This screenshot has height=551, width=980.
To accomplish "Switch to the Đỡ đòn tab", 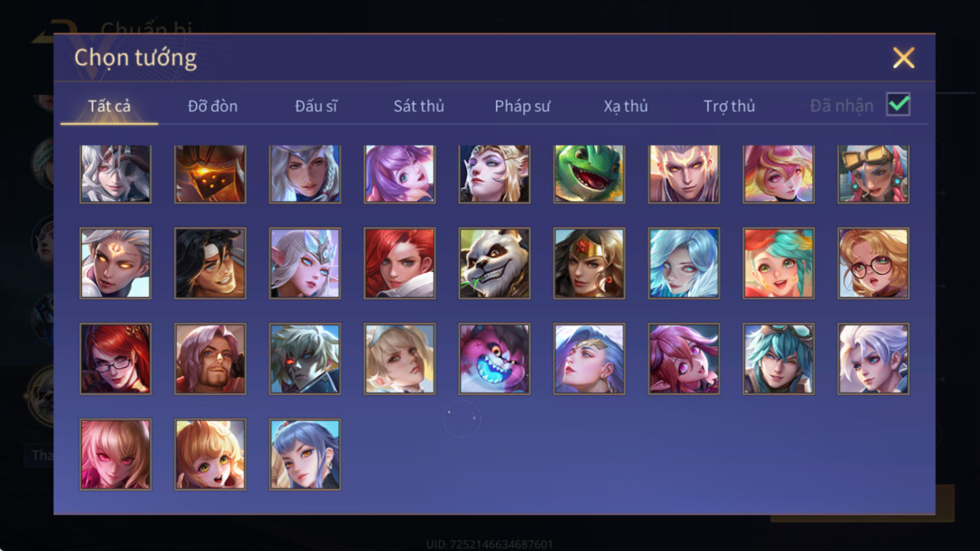I will pos(213,106).
